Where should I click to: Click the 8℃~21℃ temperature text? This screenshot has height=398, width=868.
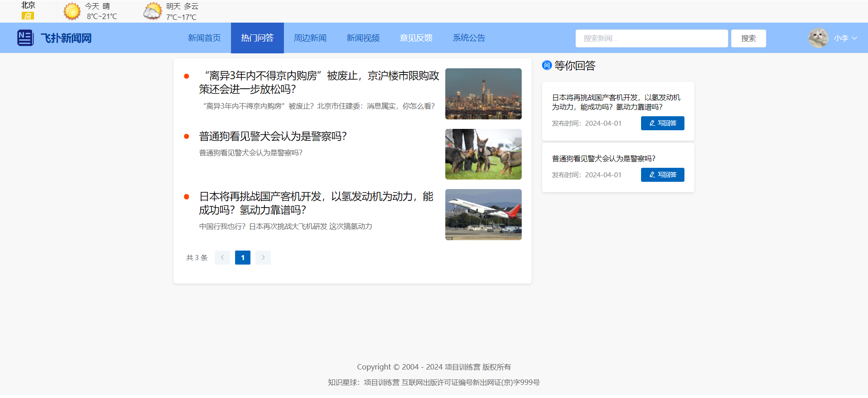[102, 16]
